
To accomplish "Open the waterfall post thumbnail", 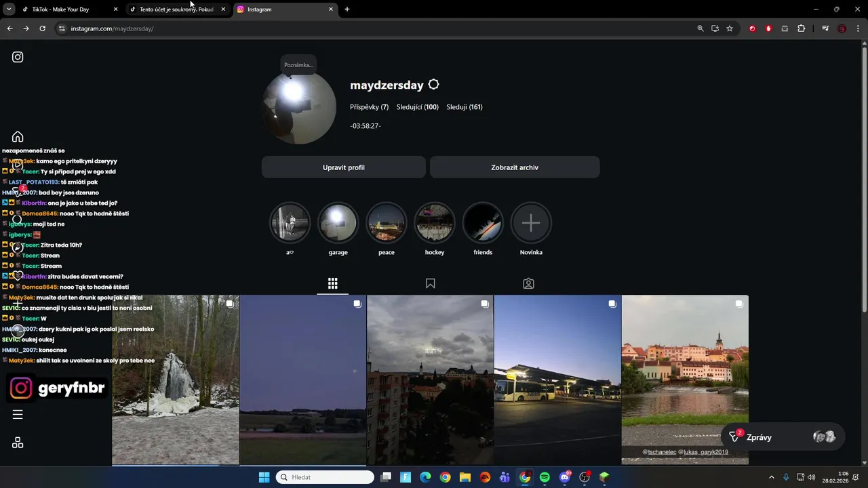I will 176,380.
